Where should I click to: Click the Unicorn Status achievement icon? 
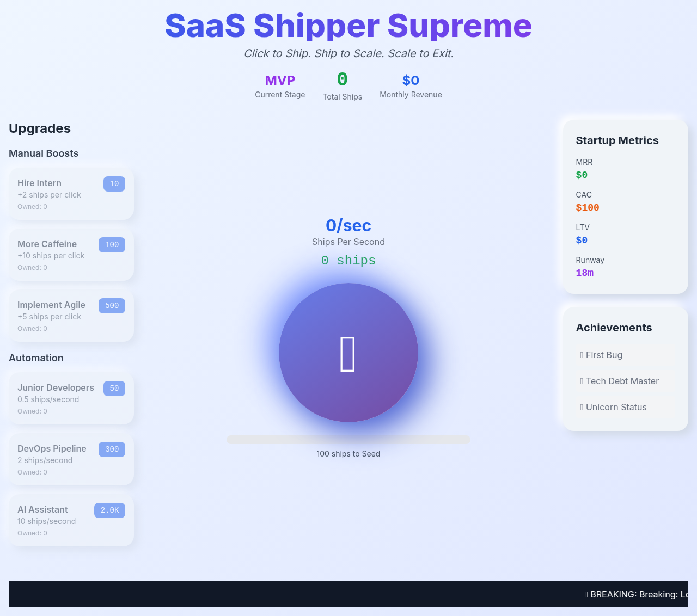582,407
